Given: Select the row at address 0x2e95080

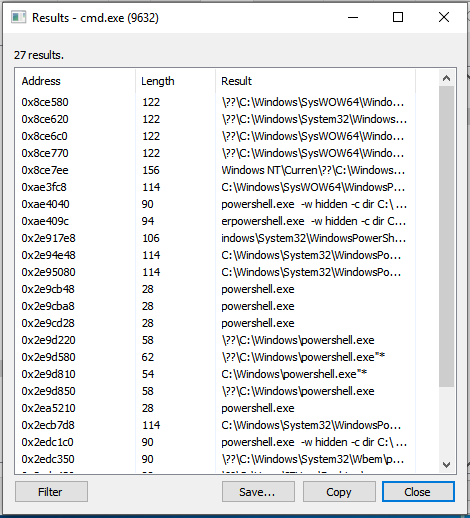Looking at the screenshot, I should coord(215,272).
